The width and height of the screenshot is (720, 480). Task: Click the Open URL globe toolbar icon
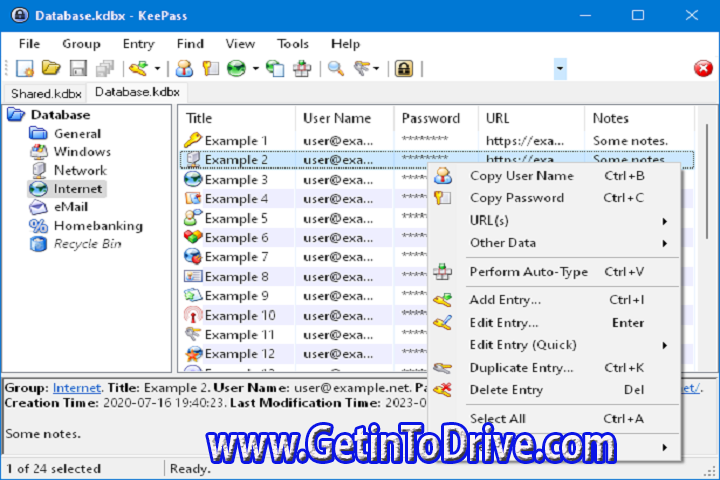[x=236, y=69]
